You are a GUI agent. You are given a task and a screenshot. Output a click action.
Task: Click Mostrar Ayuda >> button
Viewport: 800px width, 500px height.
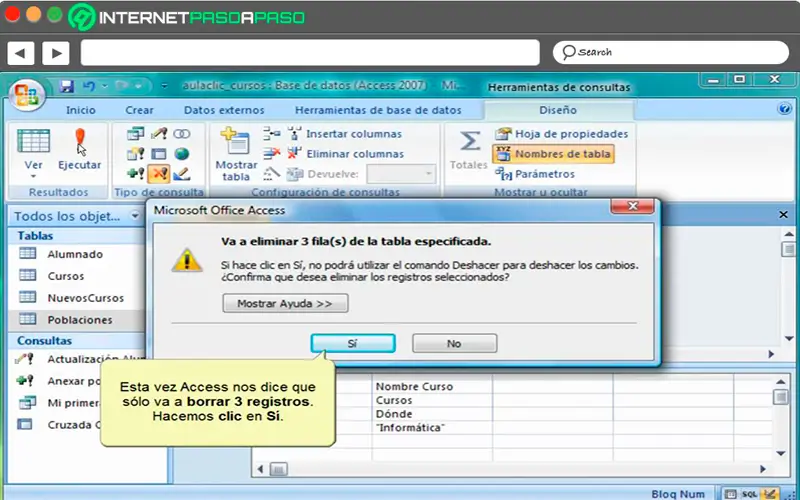(285, 303)
